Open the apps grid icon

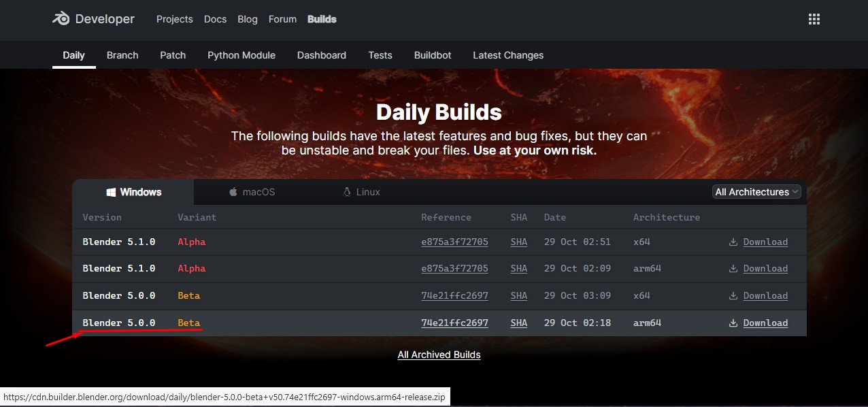[814, 19]
